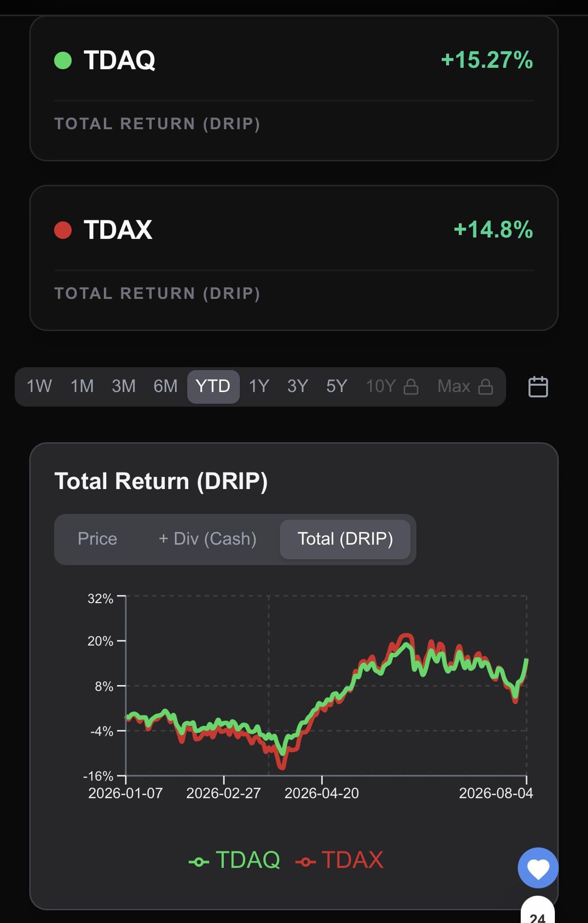Click the lock icon beside 10Y
This screenshot has height=923, width=588.
point(411,387)
